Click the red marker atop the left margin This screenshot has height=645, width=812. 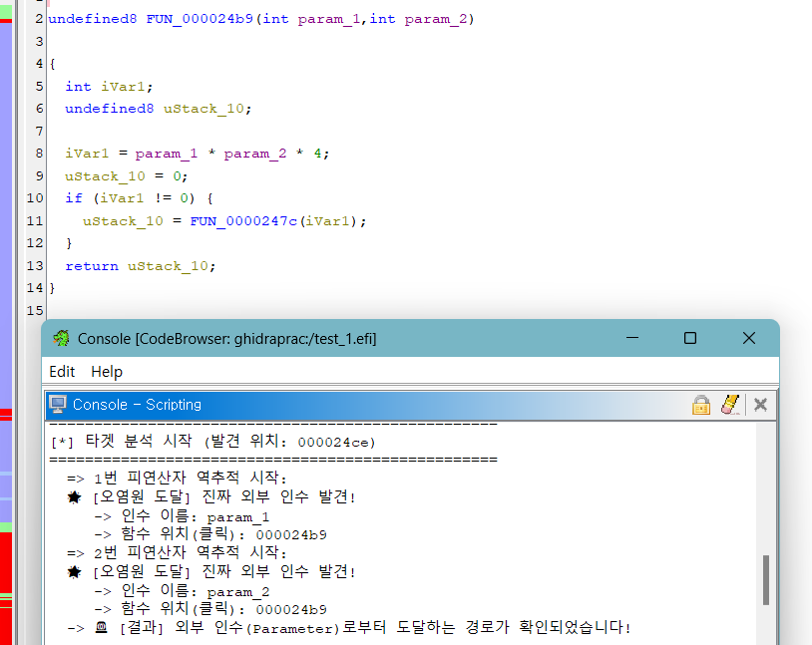(6, 20)
